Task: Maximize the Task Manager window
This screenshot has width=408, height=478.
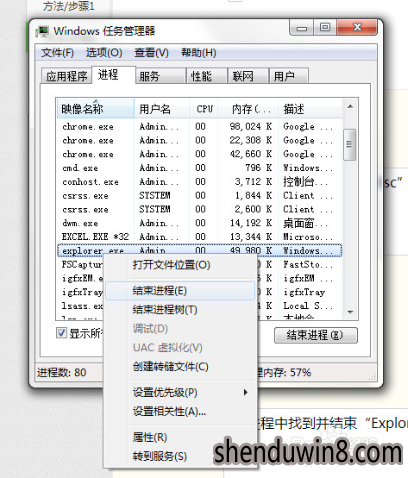Action: (x=325, y=28)
